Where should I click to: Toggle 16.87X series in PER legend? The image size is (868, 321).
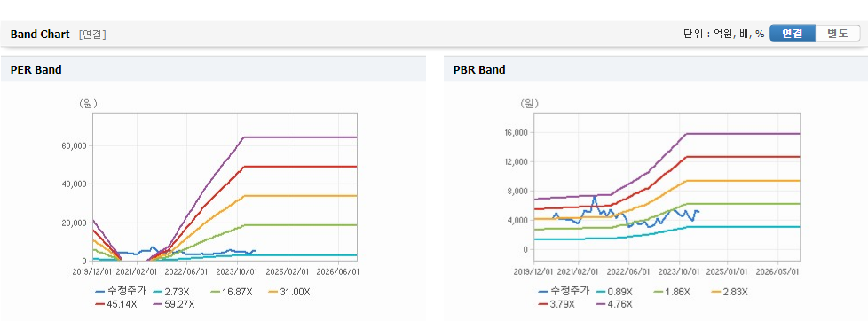pyautogui.click(x=233, y=291)
